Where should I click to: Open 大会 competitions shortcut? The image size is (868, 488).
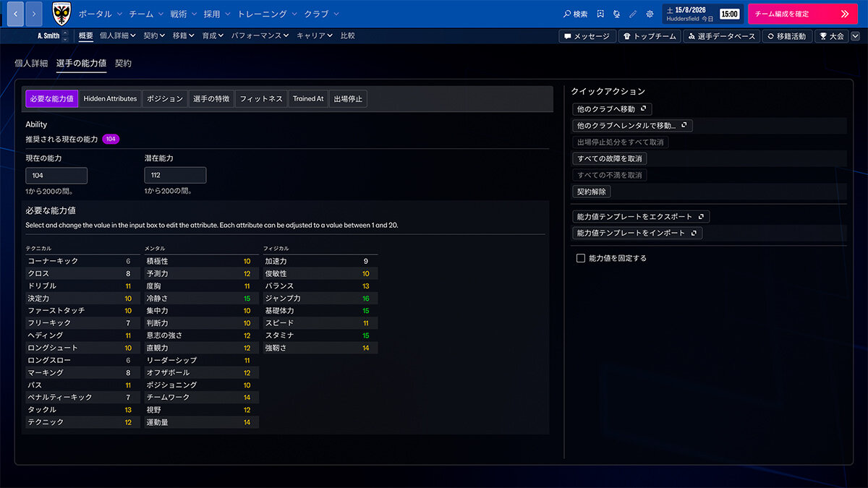[x=831, y=36]
